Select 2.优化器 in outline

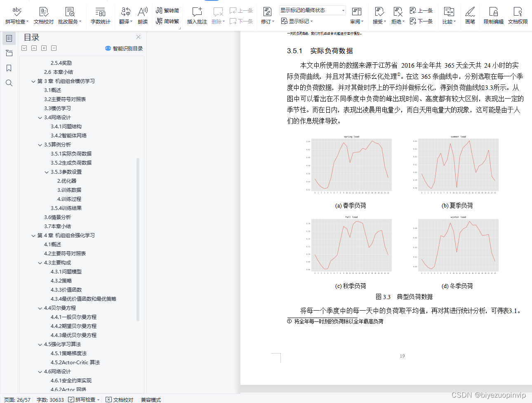[x=67, y=181]
